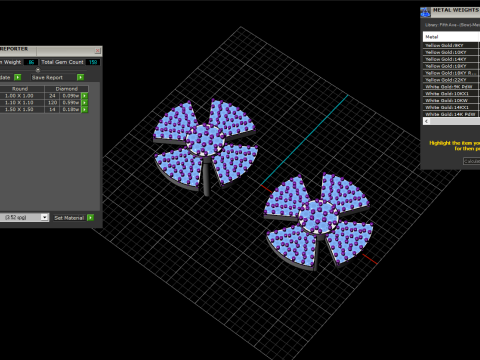Select White Gold 10KW row
This screenshot has width=480, height=360.
click(451, 101)
